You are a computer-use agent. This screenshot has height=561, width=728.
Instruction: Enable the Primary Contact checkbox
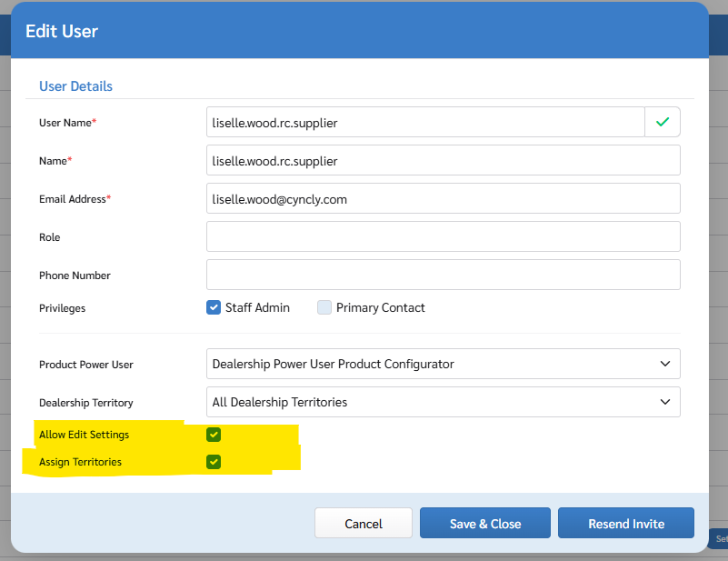click(x=324, y=307)
